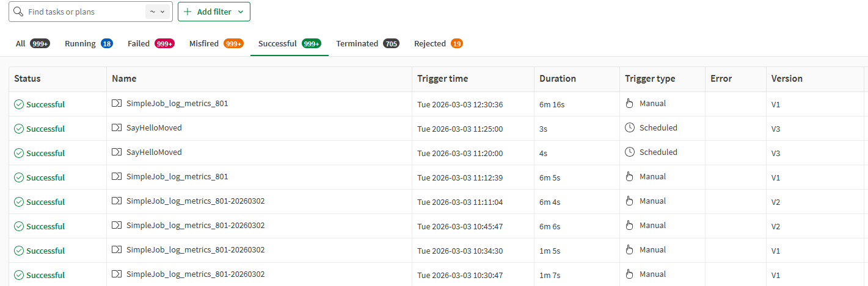Screen dimensions: 868x286
Task: Open SimpleJob_log_metrics_801-20260302 run at 10:30:47
Action: point(195,274)
